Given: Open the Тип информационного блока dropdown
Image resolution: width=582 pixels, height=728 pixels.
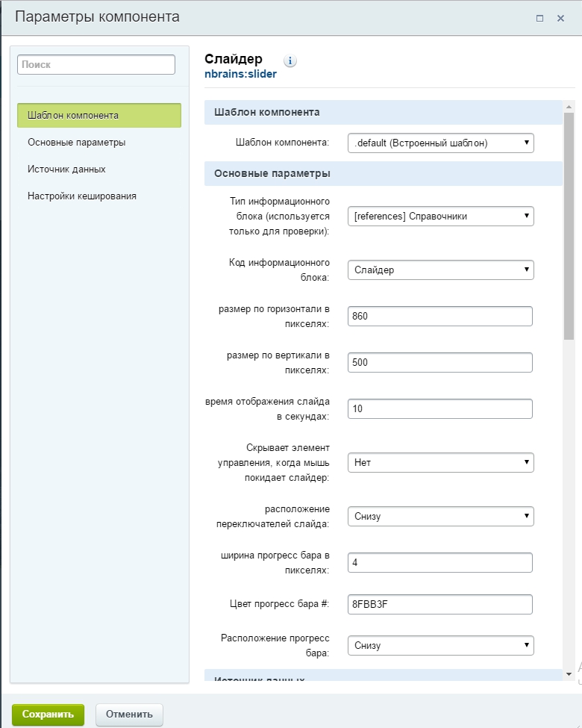Looking at the screenshot, I should click(x=441, y=216).
